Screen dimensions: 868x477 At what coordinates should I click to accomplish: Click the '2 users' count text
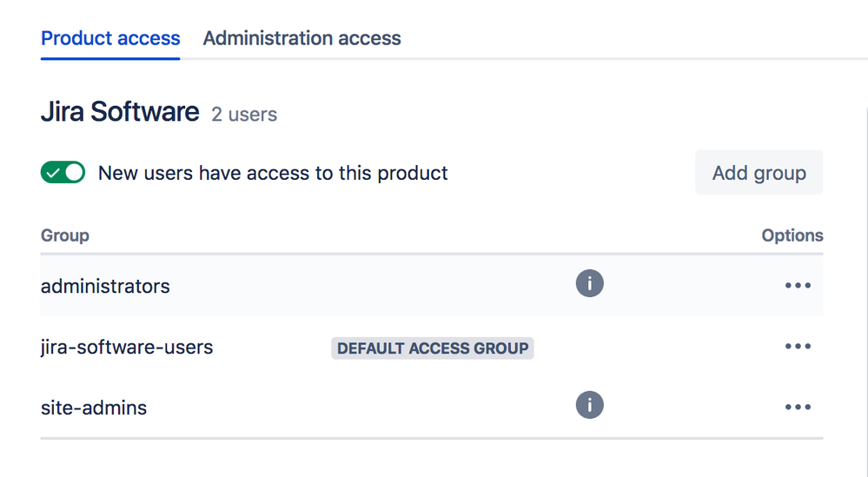pyautogui.click(x=244, y=115)
